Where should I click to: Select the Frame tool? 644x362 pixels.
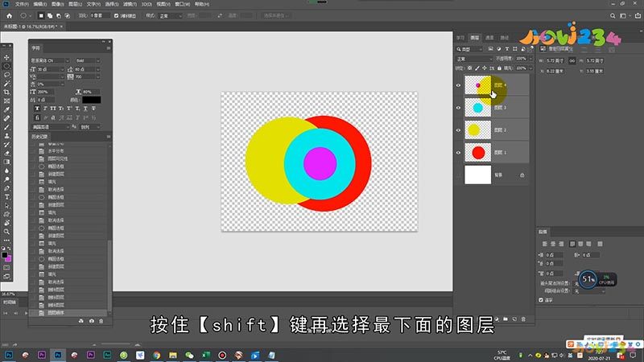(6, 101)
